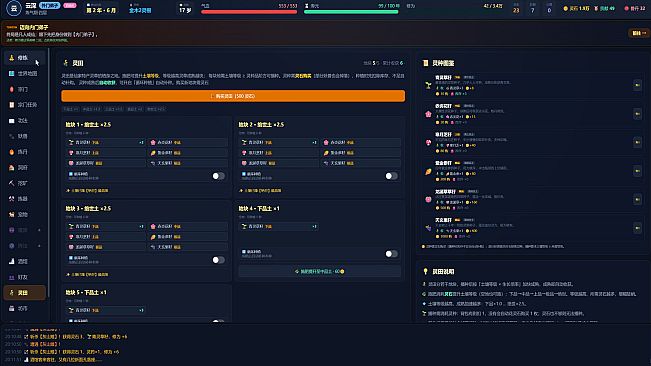Open the 宗门 sect page in sidebar

(24, 89)
